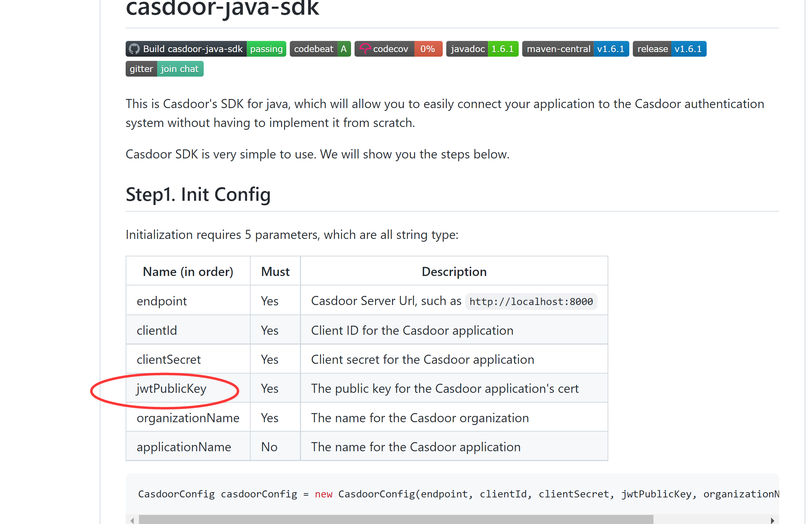812x524 pixels.
Task: Click the codecov umbrella icon
Action: pyautogui.click(x=365, y=49)
